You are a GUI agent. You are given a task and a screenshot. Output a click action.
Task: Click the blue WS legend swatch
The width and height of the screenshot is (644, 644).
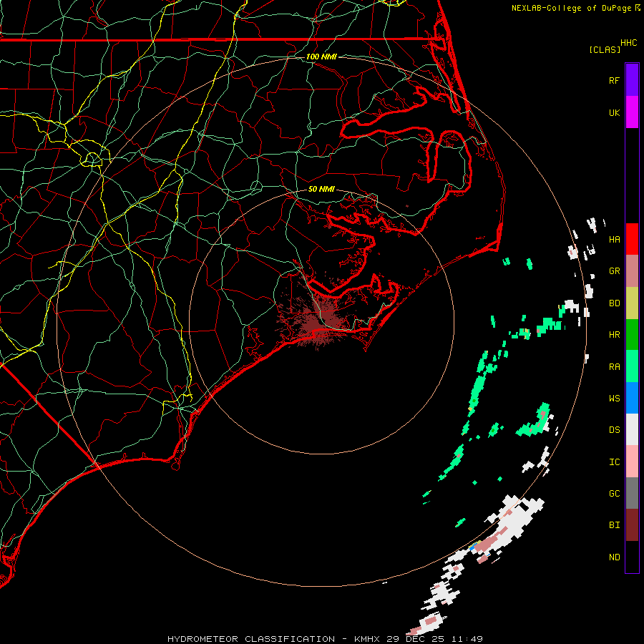click(x=632, y=398)
